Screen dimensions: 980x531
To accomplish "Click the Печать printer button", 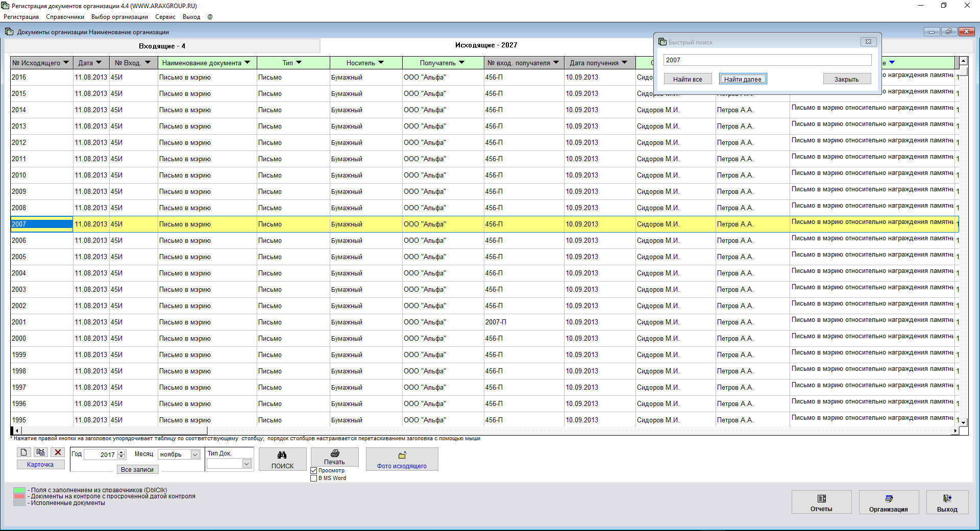I will 334,457.
